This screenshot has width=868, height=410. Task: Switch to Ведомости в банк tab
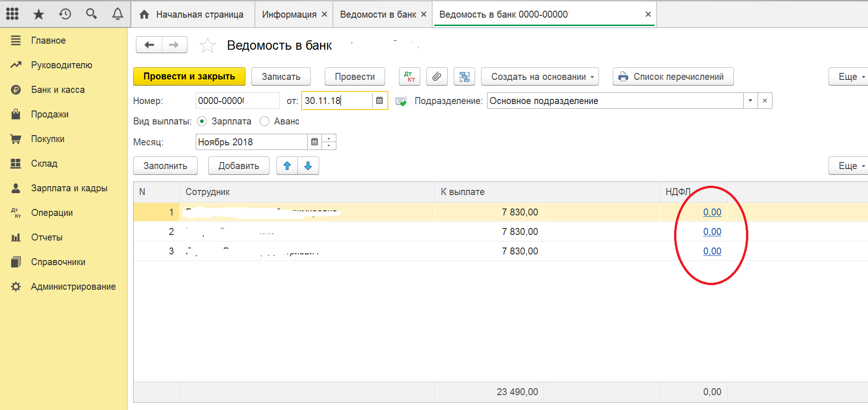click(378, 14)
